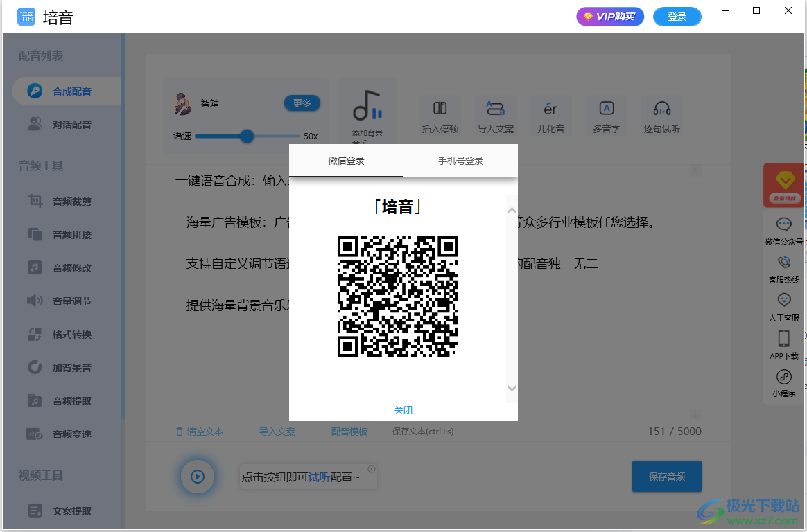Image resolution: width=807 pixels, height=532 pixels.
Task: Click the play preview button
Action: (198, 477)
